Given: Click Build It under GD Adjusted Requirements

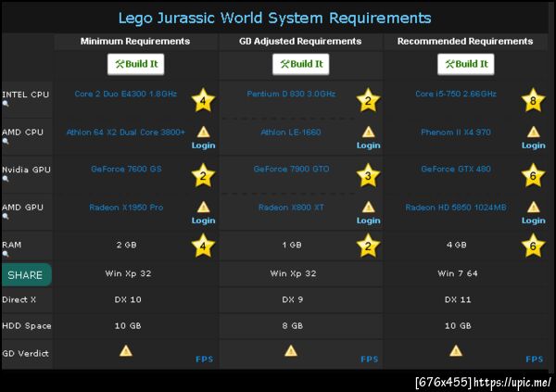Looking at the screenshot, I should point(300,64).
